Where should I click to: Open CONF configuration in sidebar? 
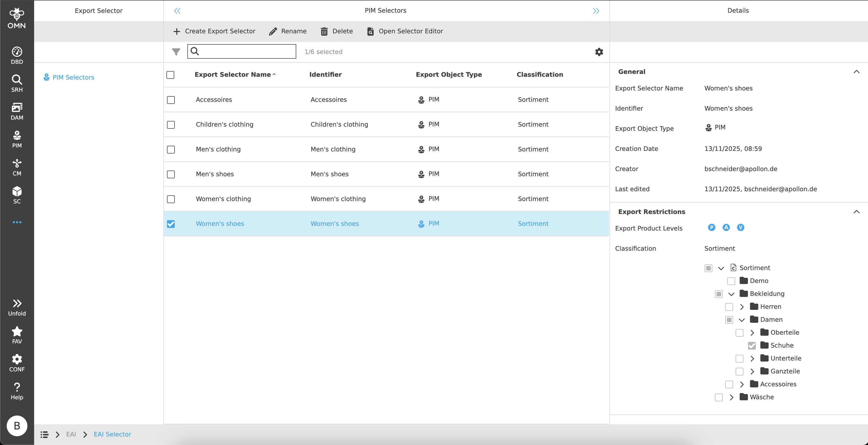pos(17,363)
